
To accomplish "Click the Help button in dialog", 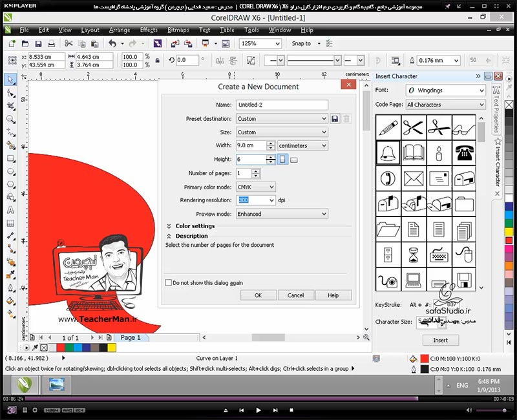I will coord(333,295).
